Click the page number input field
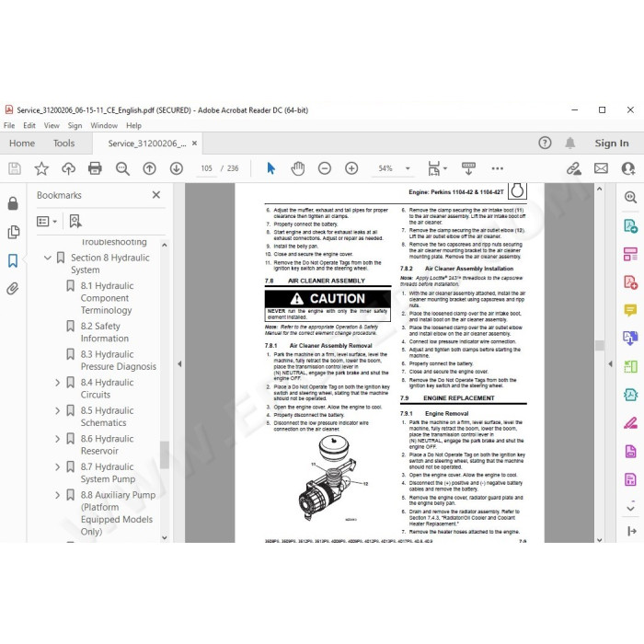 pyautogui.click(x=206, y=168)
